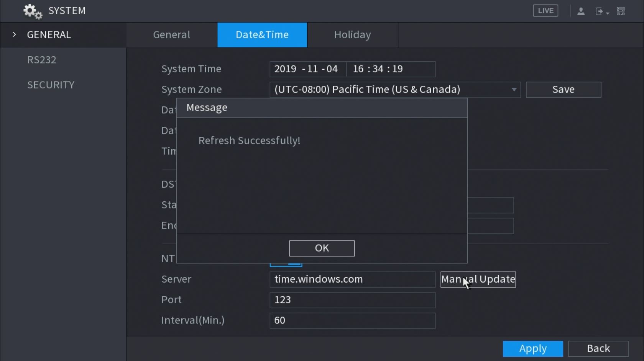This screenshot has width=644, height=361.
Task: Click the Port number field
Action: (x=352, y=300)
